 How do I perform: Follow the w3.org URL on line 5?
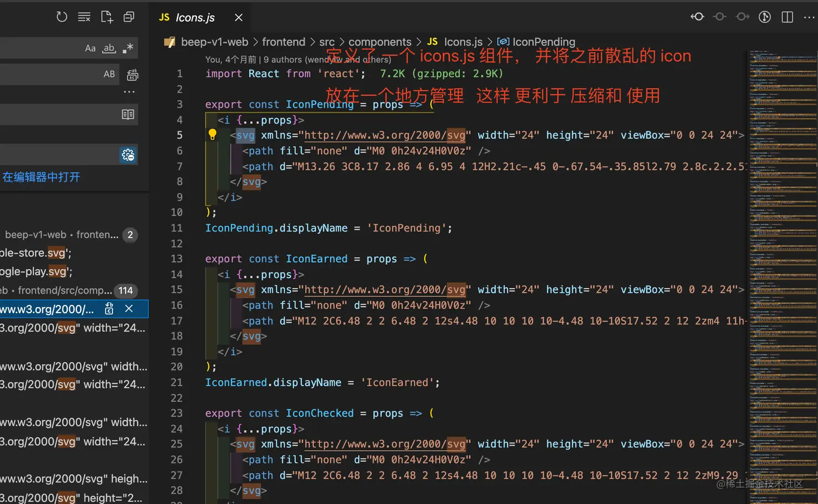pyautogui.click(x=385, y=135)
